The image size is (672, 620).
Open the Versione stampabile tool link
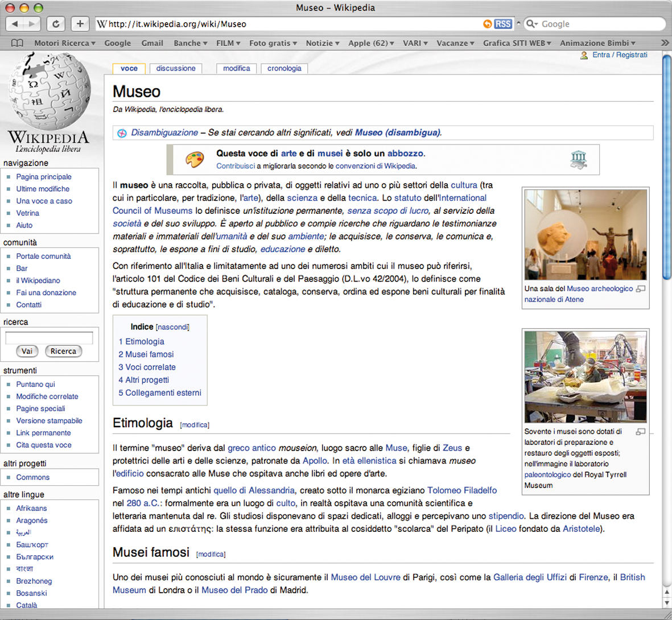point(50,421)
